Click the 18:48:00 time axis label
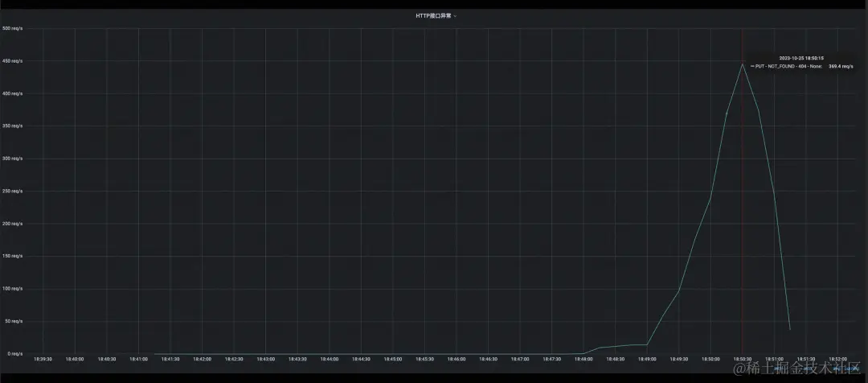Viewport: 868px width, 383px height. [583, 359]
